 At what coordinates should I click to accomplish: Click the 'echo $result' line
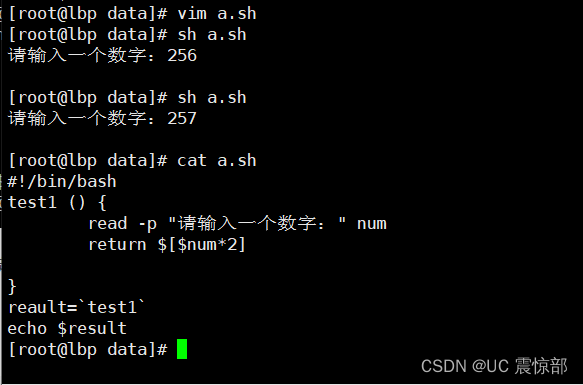67,328
